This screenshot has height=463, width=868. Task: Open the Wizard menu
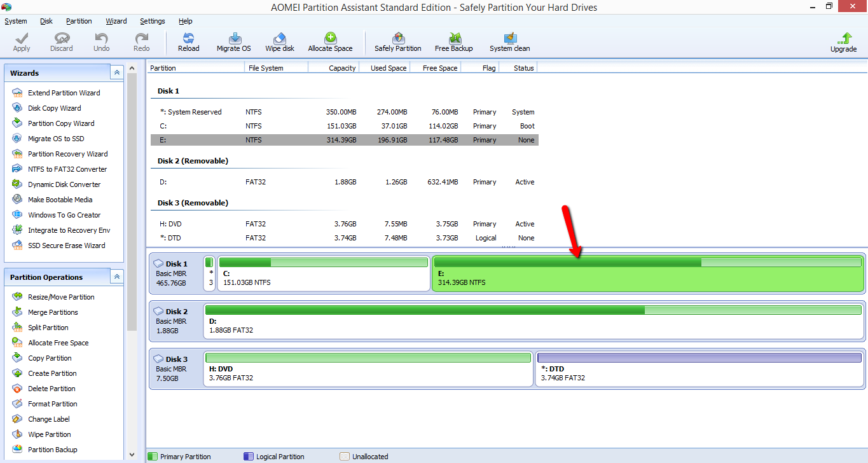click(116, 21)
